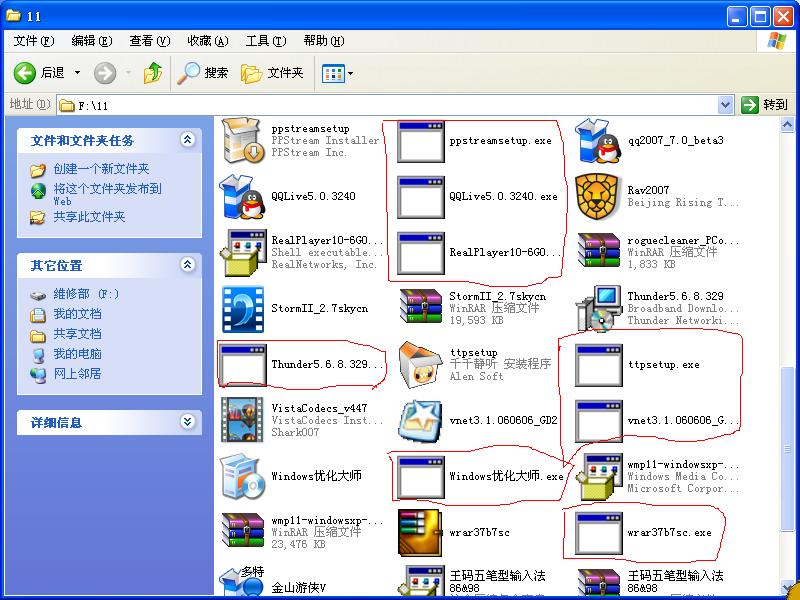
Task: Open the 编辑(E) menu
Action: pos(92,41)
